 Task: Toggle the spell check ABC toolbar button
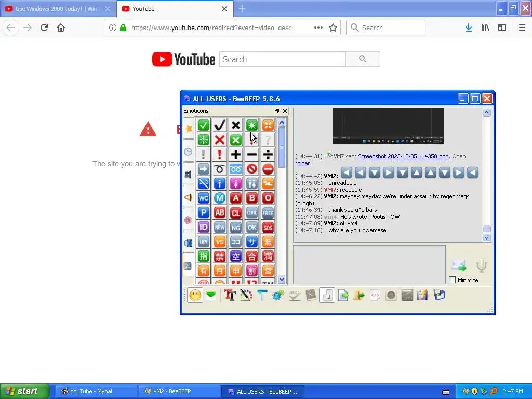coord(294,295)
